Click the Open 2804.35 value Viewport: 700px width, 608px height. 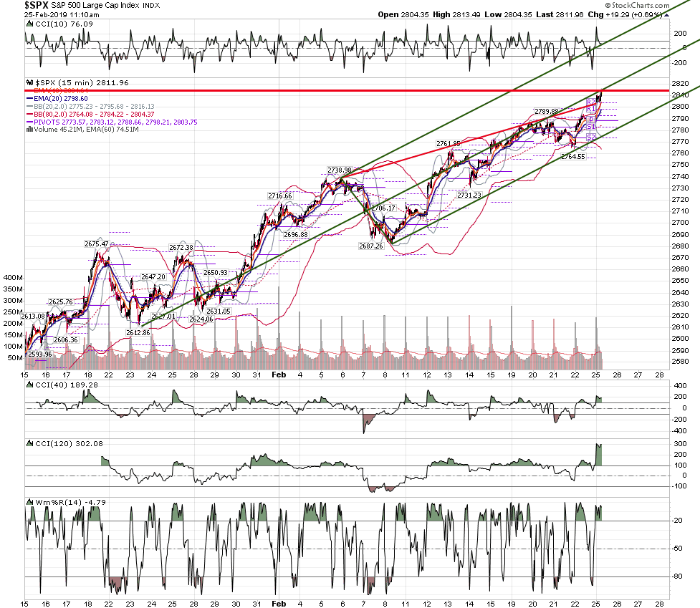coord(403,14)
